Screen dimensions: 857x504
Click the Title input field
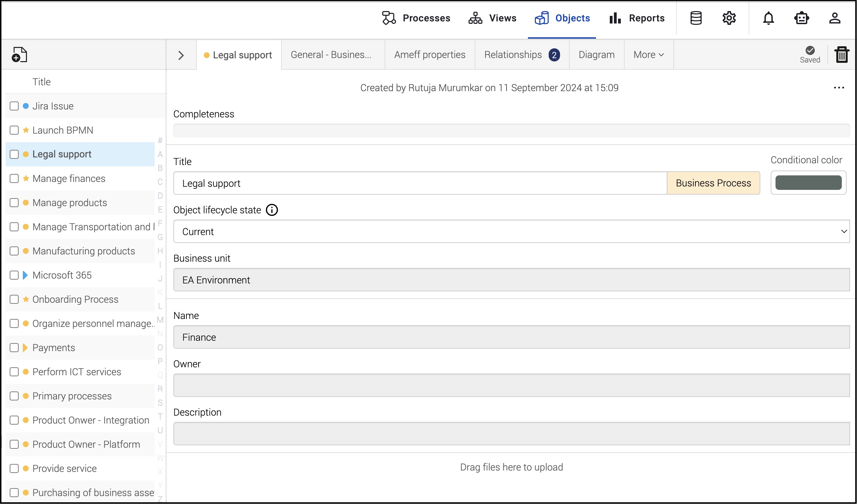tap(420, 183)
